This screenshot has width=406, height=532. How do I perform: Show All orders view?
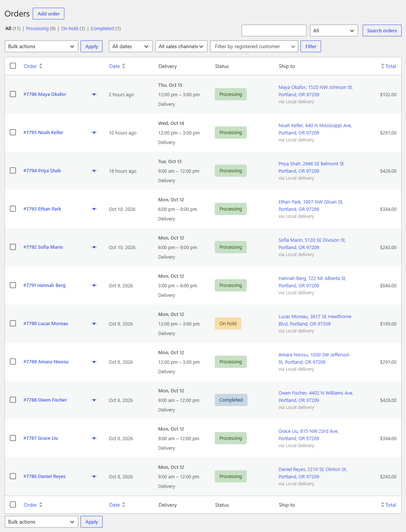[8, 28]
